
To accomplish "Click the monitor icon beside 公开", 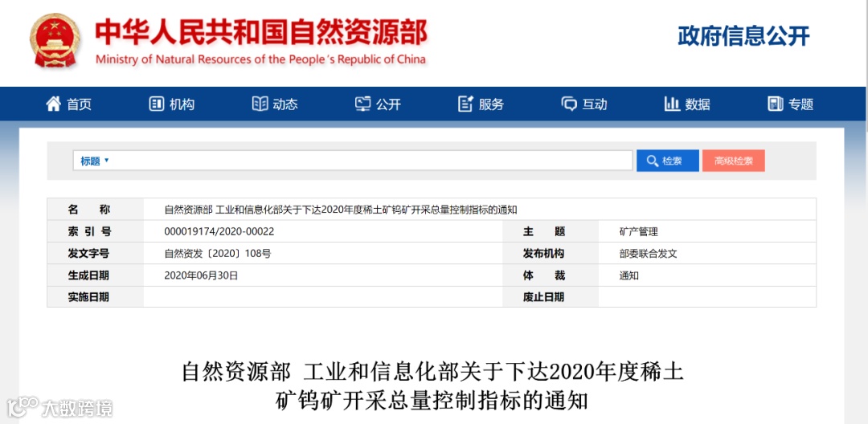I will pos(362,104).
